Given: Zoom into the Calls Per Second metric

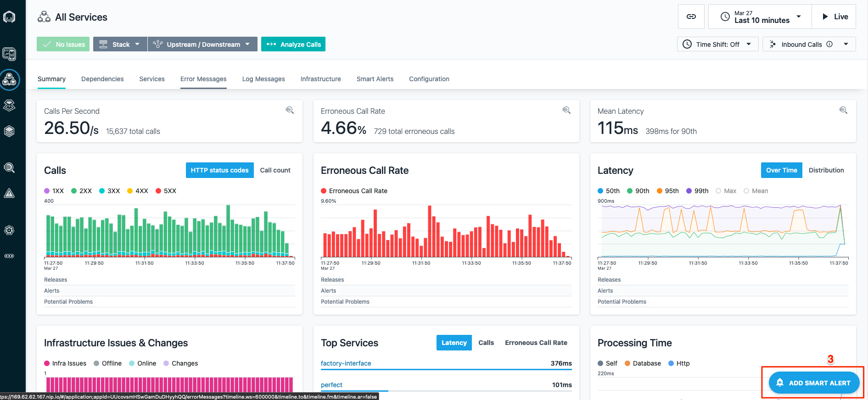Looking at the screenshot, I should click(290, 110).
